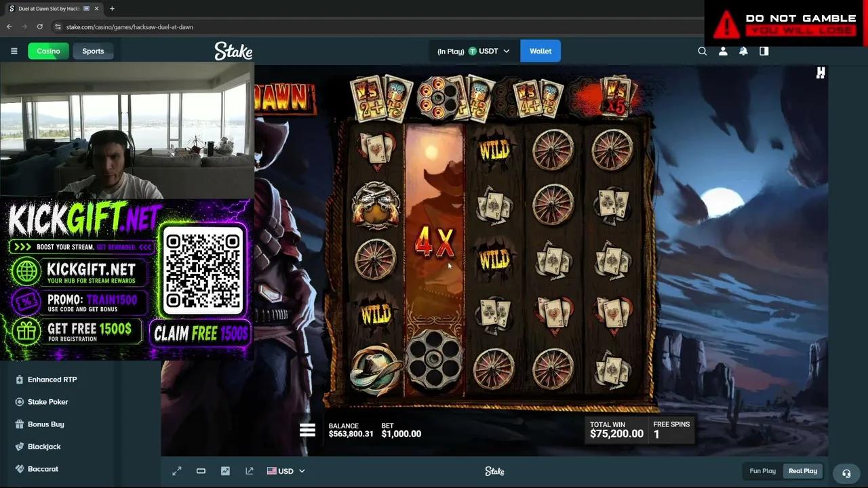Image resolution: width=868 pixels, height=488 pixels.
Task: Open a new browser tab
Action: pos(112,9)
